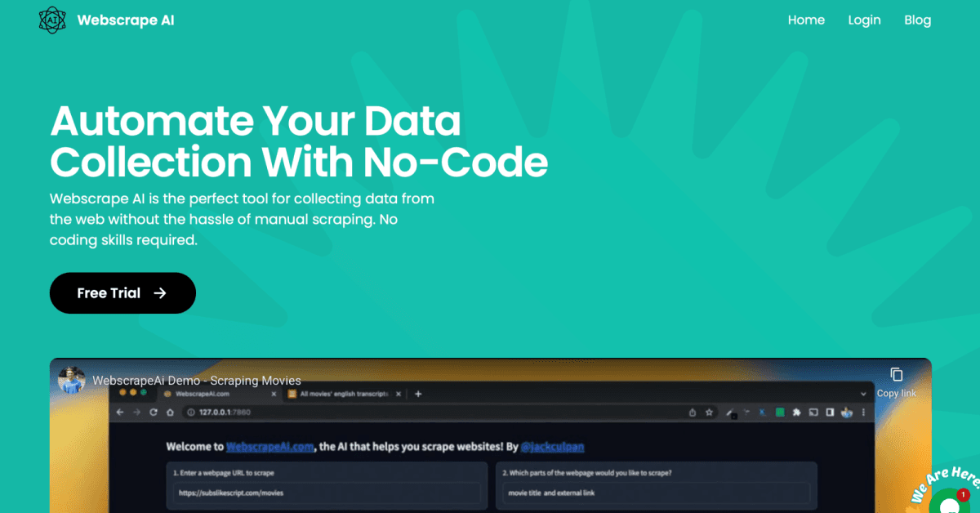Screen dimensions: 980x513
Task: Open a new tab with plus icon
Action: (x=418, y=394)
